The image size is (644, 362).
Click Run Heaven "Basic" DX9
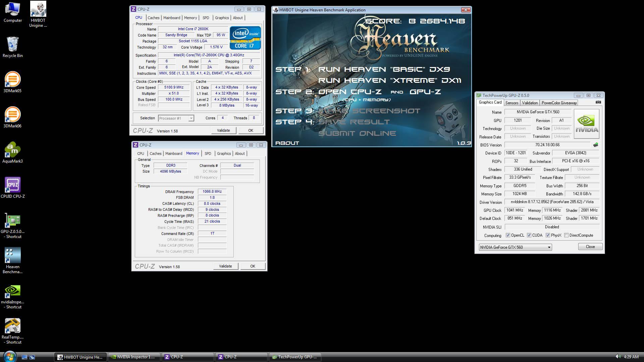384,69
